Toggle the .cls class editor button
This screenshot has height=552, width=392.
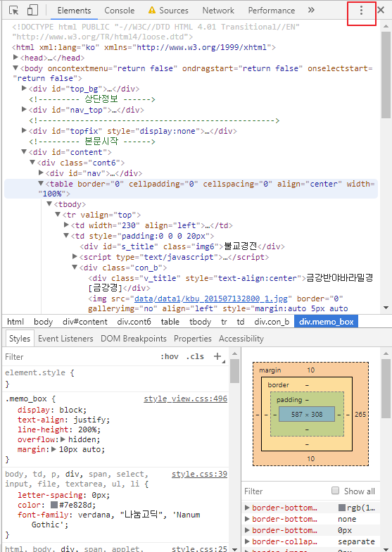(x=195, y=356)
